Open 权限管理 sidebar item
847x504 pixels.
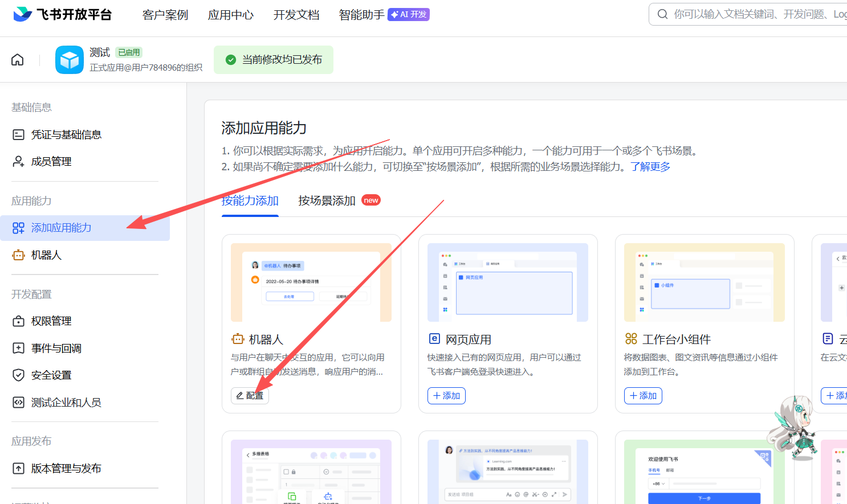(x=85, y=321)
